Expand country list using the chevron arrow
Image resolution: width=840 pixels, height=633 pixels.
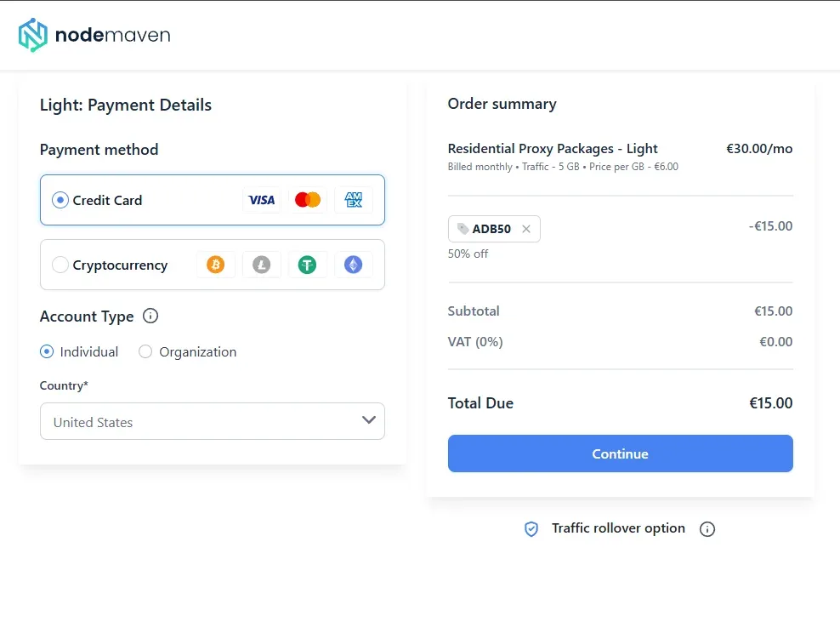pyautogui.click(x=369, y=420)
